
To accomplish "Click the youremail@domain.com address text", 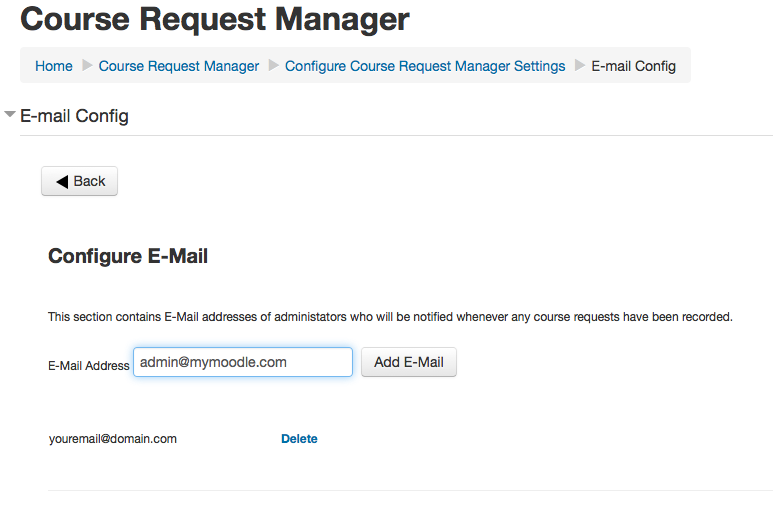I will [112, 439].
